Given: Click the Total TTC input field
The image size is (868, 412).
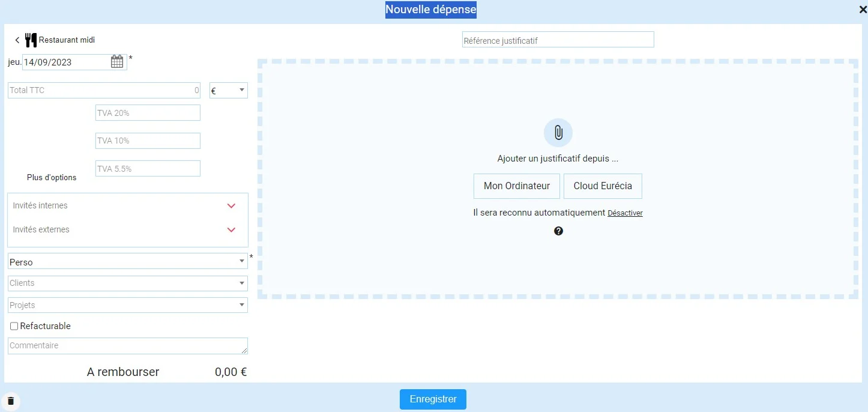Looking at the screenshot, I should (102, 90).
